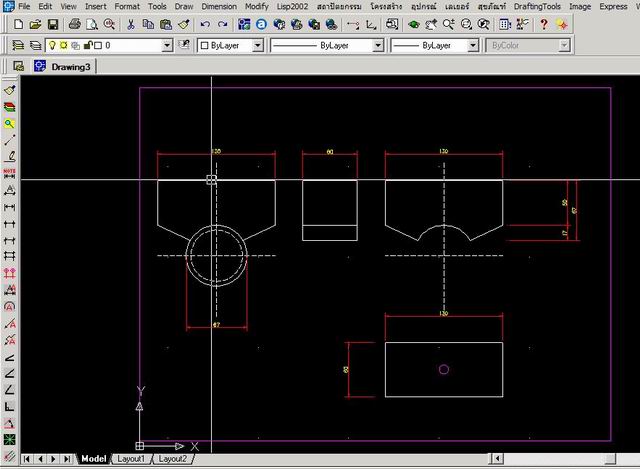Click the NOTE tool in left toolbar
This screenshot has width=640, height=469.
[10, 172]
